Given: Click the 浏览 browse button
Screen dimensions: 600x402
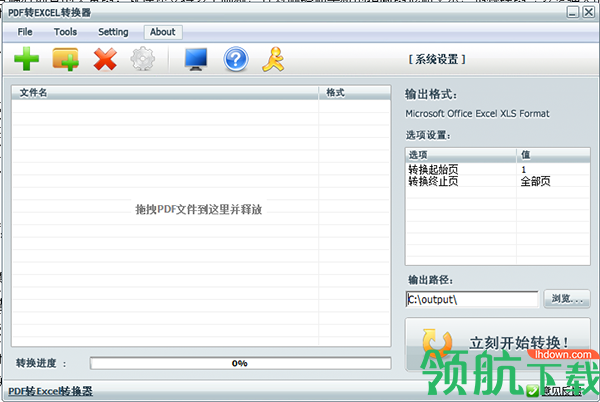Looking at the screenshot, I should (x=567, y=299).
